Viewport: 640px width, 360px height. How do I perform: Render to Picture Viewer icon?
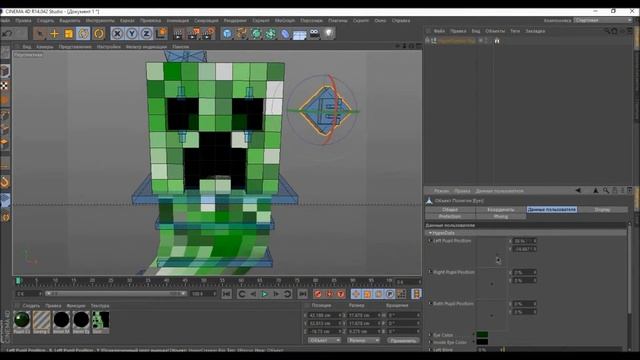pyautogui.click(x=193, y=33)
